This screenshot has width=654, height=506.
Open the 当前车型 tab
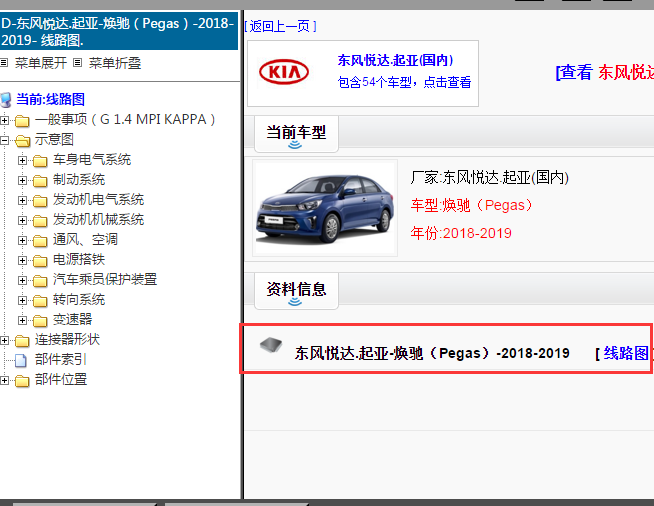pos(296,134)
